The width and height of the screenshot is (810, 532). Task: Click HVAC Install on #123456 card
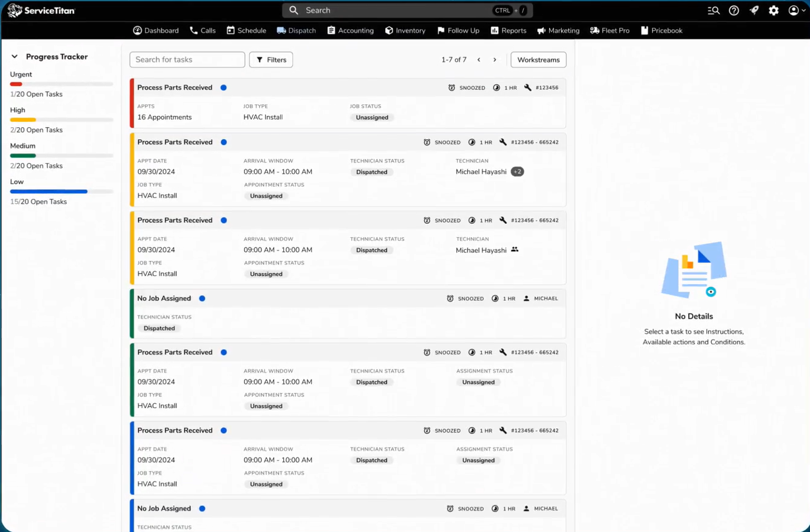click(x=263, y=117)
